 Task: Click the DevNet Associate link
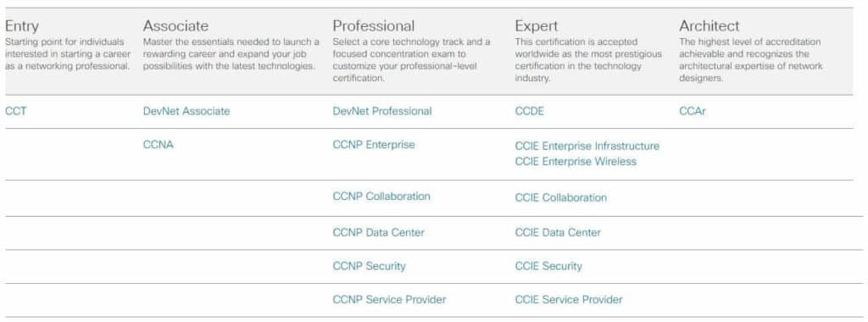tap(186, 111)
